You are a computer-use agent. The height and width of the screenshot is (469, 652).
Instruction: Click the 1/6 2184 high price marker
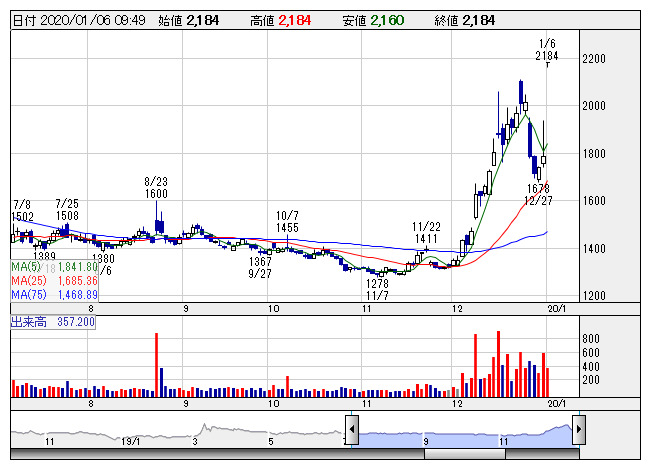(x=546, y=50)
